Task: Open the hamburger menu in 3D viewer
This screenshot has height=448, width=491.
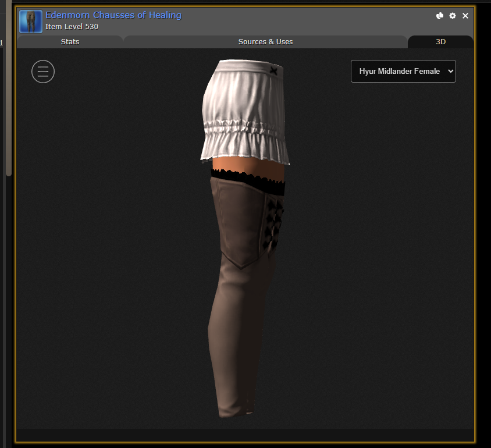Action: coord(43,72)
